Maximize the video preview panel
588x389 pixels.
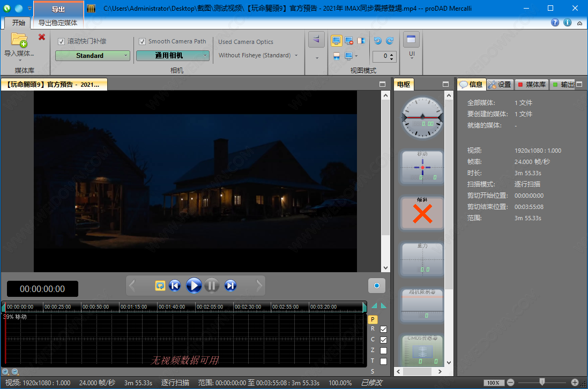point(383,84)
